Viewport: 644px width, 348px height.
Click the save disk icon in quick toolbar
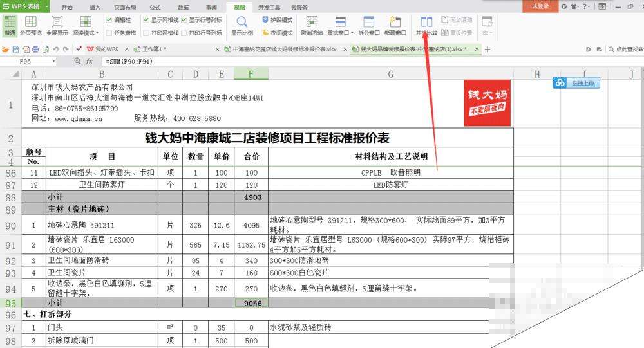point(15,50)
